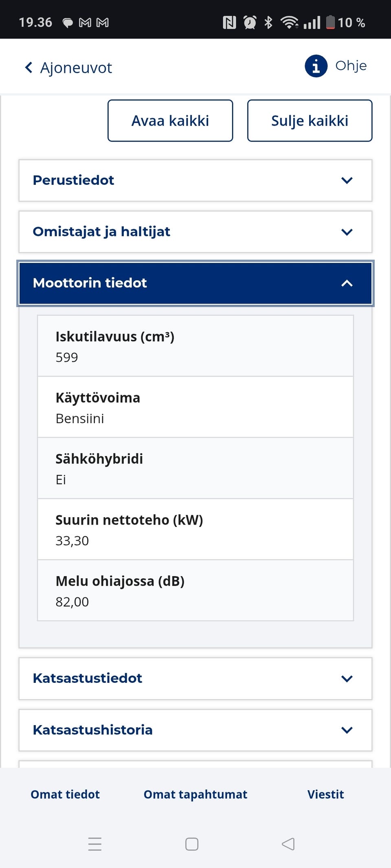Tap the alarm clock status icon
The width and height of the screenshot is (391, 868).
pyautogui.click(x=250, y=22)
